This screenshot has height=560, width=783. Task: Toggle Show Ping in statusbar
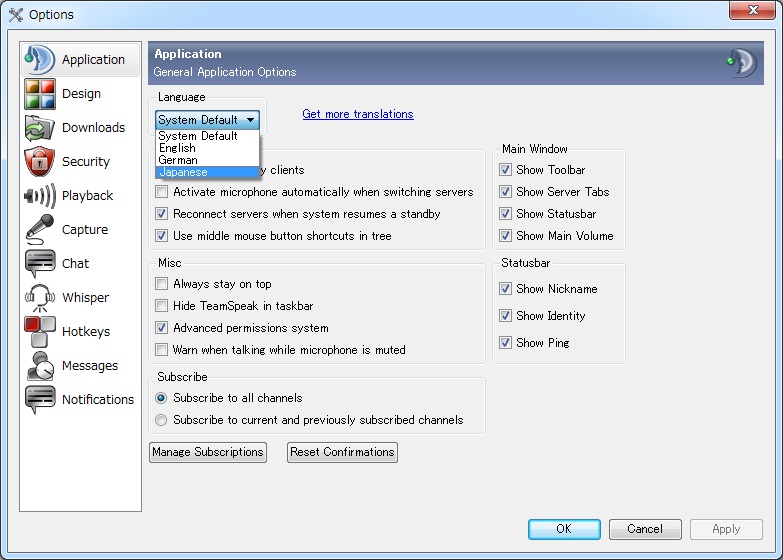(505, 343)
